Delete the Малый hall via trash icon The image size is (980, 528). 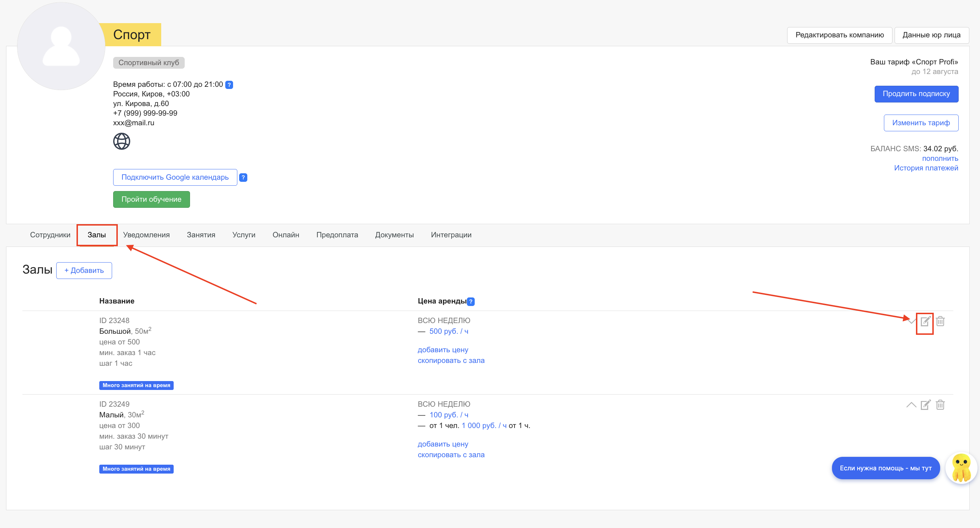pyautogui.click(x=940, y=405)
